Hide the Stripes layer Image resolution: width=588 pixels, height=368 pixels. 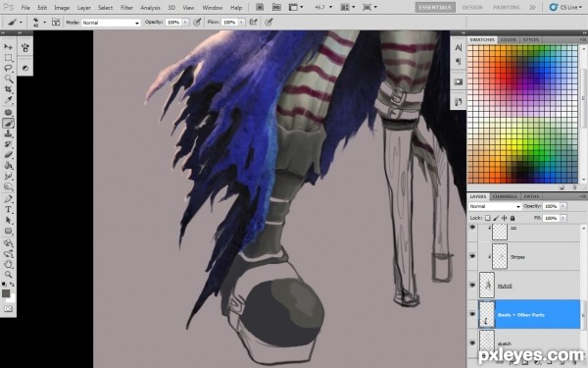click(472, 256)
